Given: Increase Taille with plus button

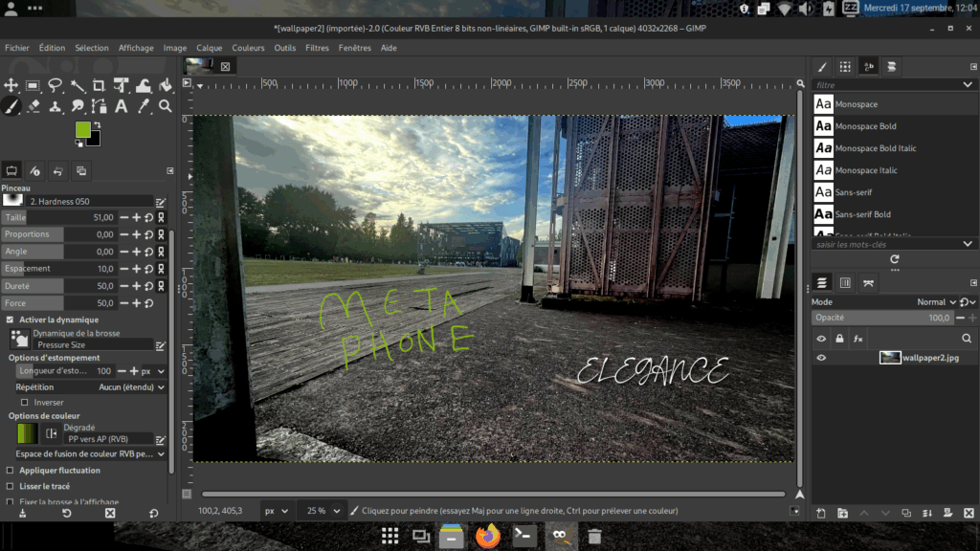Looking at the screenshot, I should pyautogui.click(x=136, y=217).
